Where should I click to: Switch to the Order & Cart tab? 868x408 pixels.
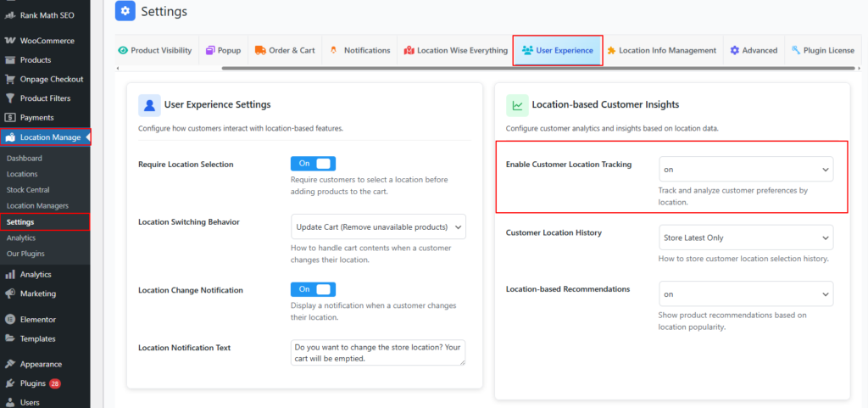point(285,50)
